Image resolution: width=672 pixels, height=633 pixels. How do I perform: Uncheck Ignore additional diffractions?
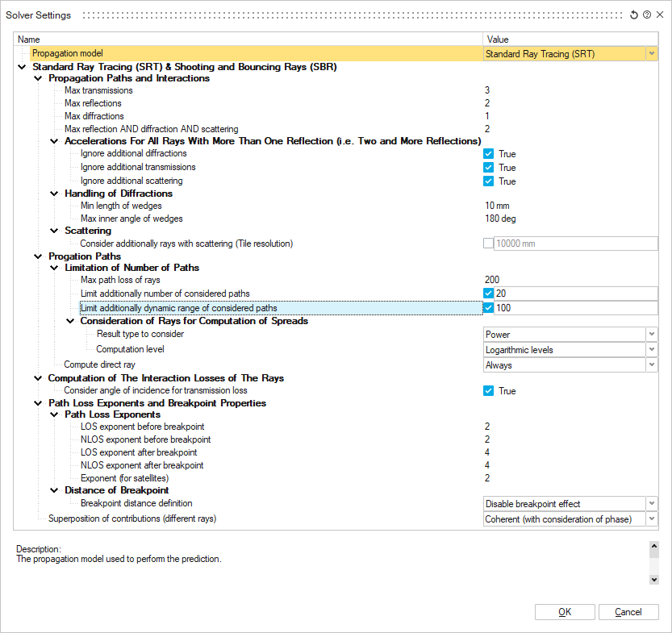coord(488,154)
